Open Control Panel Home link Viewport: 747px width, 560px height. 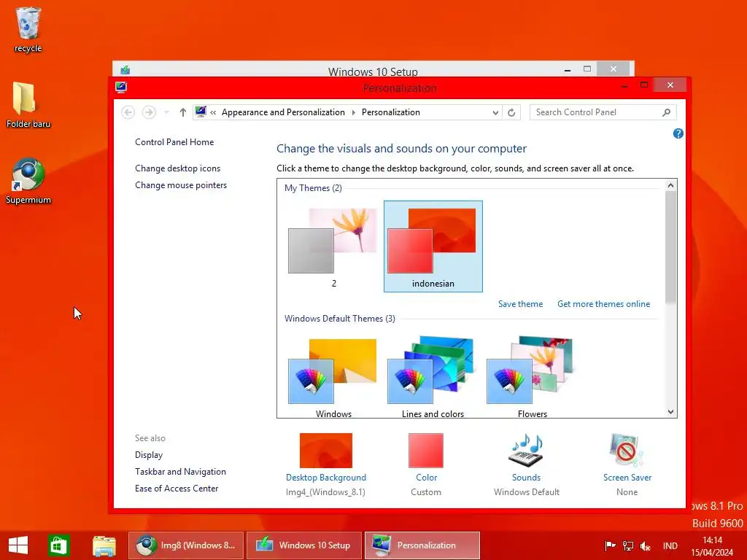coord(174,142)
